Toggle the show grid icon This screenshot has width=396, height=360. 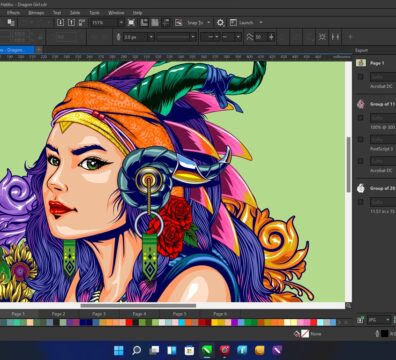pos(155,23)
